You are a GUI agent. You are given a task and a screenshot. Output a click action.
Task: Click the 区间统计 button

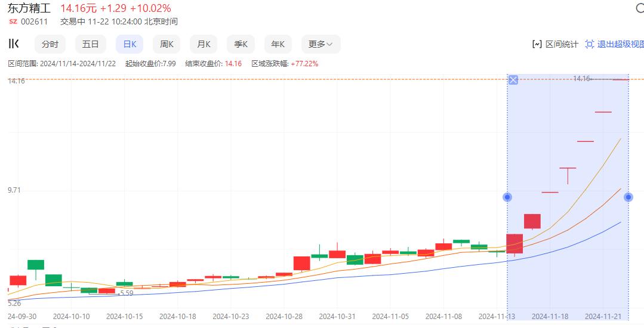tap(555, 44)
